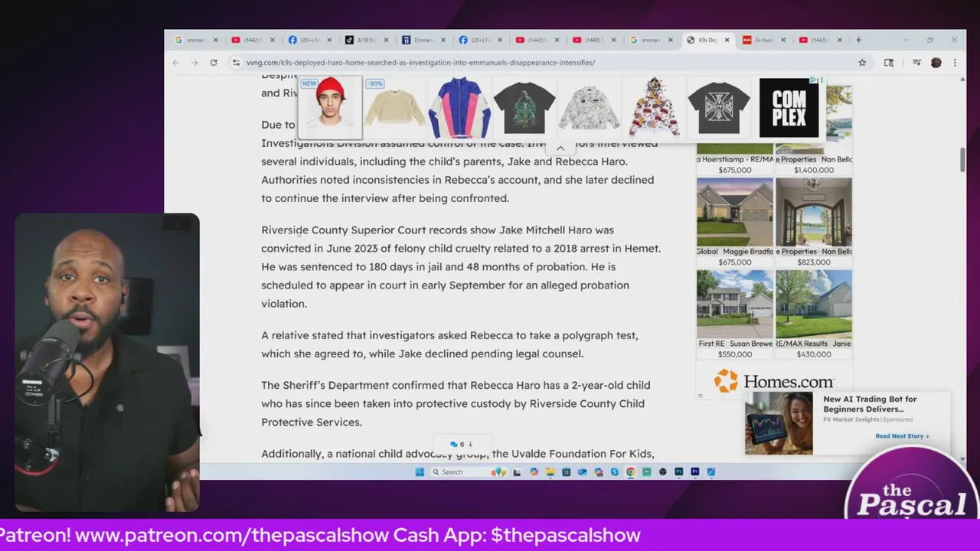Viewport: 980px width, 551px height.
Task: Click the trading bot ad thumbnail image
Action: tap(779, 423)
